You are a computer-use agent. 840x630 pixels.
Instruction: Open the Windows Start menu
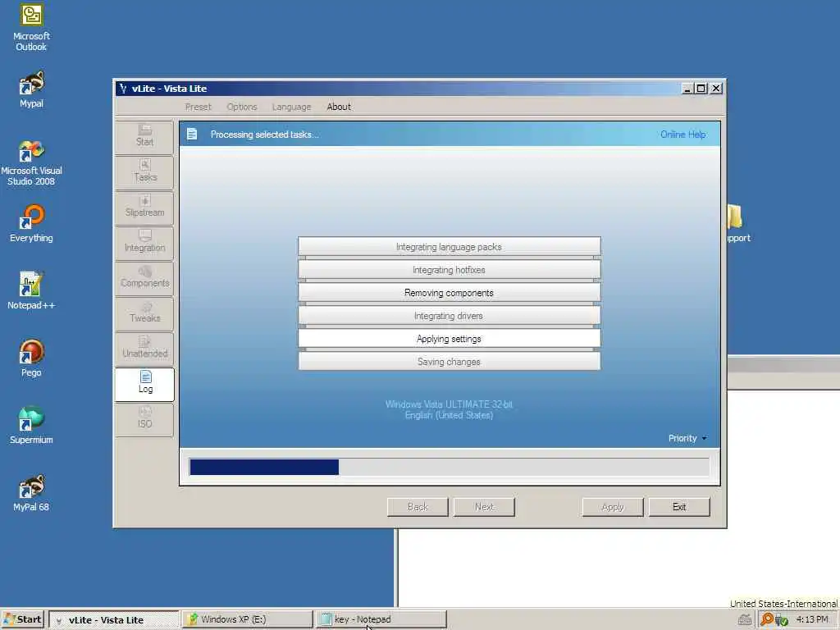coord(23,619)
